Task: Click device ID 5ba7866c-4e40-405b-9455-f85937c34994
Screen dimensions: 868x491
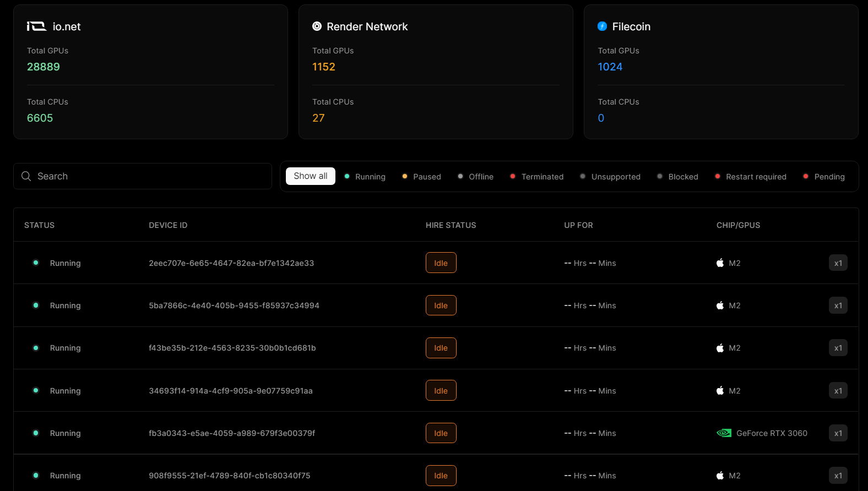Action: point(234,305)
